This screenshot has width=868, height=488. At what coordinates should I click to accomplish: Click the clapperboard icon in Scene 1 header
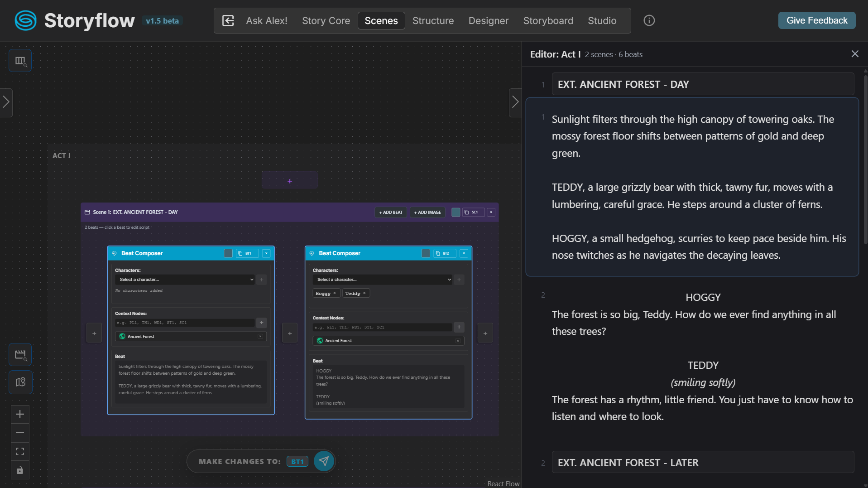pos(87,212)
